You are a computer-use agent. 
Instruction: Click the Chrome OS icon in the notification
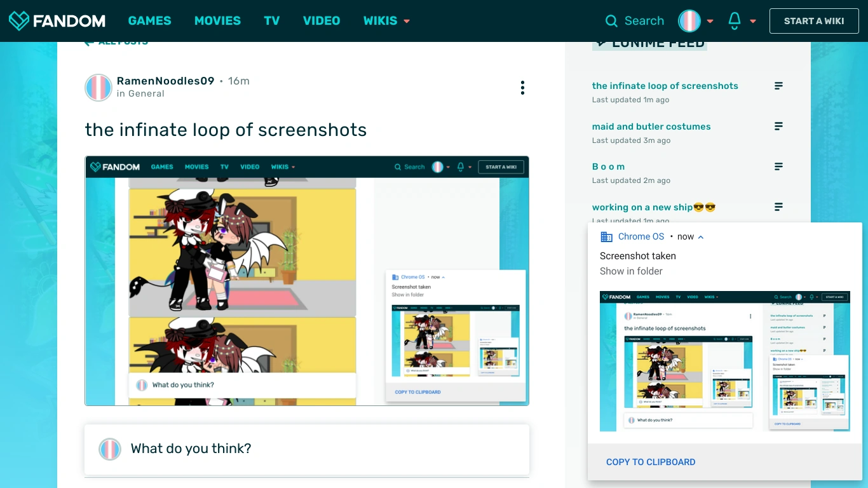[x=606, y=236]
